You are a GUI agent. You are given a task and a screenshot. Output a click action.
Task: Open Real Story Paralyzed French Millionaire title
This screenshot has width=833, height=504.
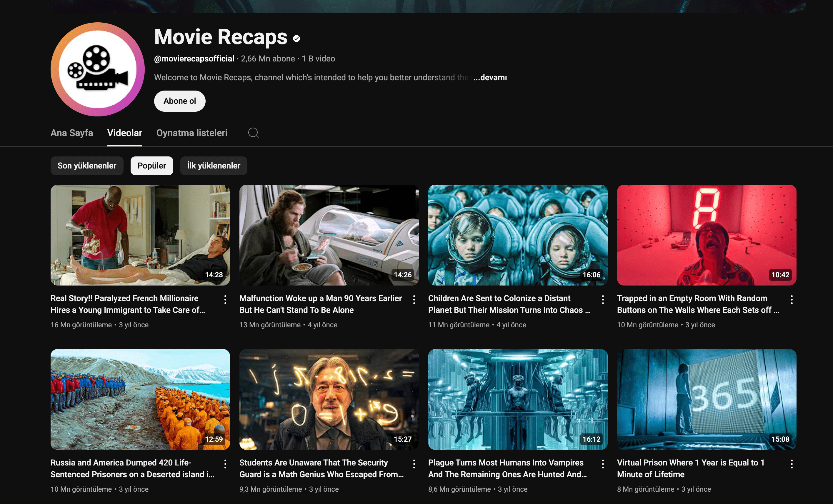128,304
